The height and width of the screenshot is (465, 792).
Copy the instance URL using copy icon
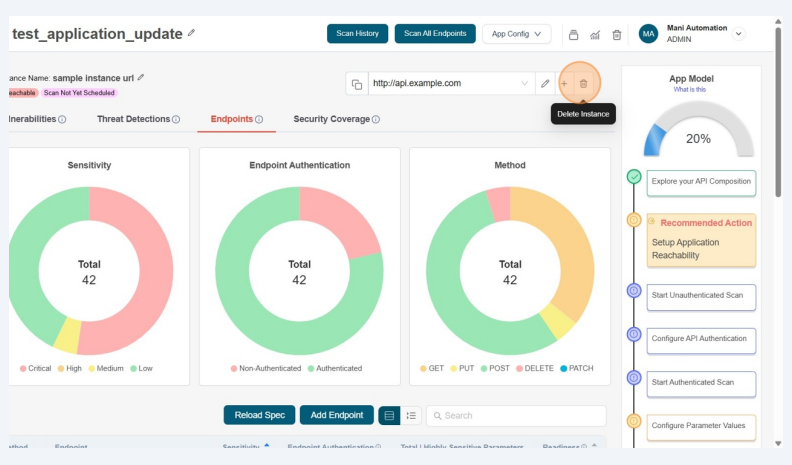356,84
